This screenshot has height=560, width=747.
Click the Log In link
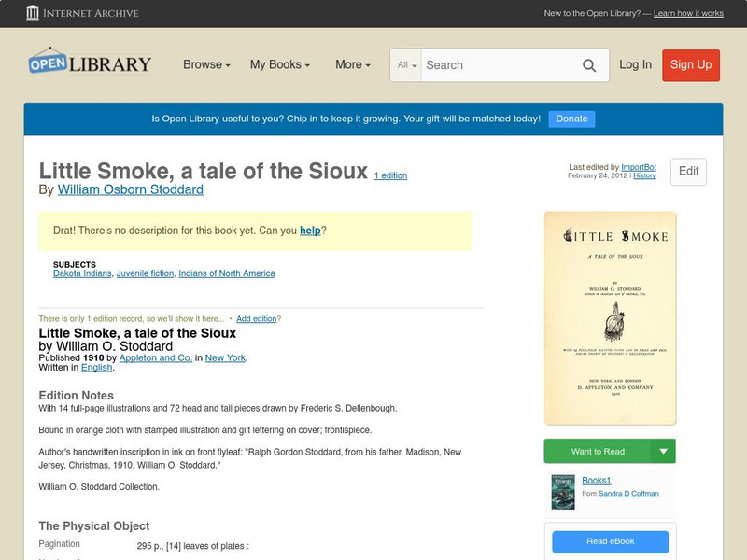pos(635,65)
